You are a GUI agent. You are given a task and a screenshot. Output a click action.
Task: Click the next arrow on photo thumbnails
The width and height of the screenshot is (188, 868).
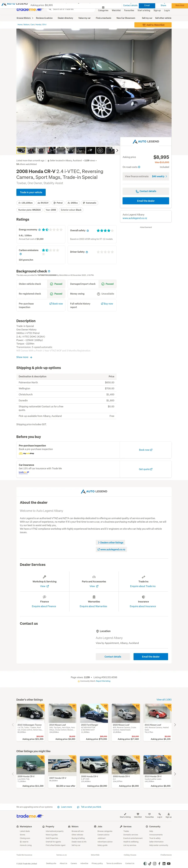tap(117, 150)
